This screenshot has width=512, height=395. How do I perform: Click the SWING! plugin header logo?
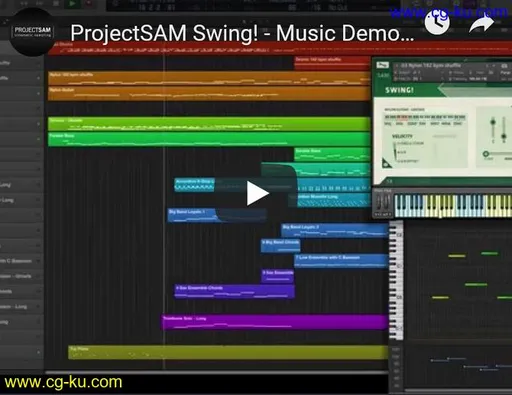tap(399, 90)
